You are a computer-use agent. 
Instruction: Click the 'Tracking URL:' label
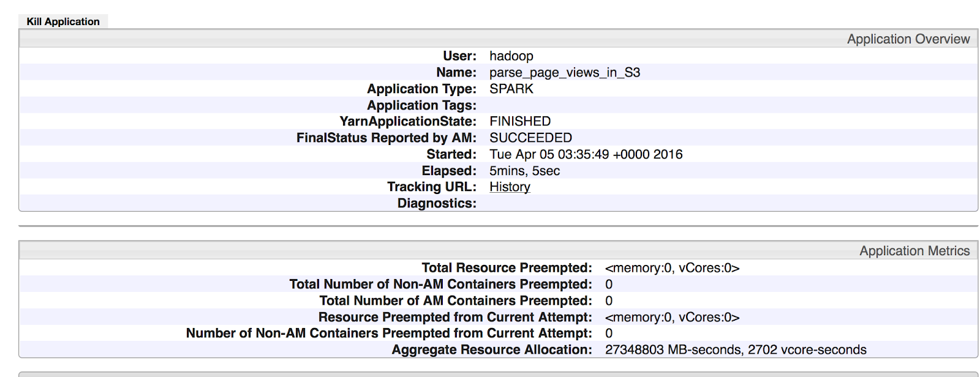coord(432,187)
